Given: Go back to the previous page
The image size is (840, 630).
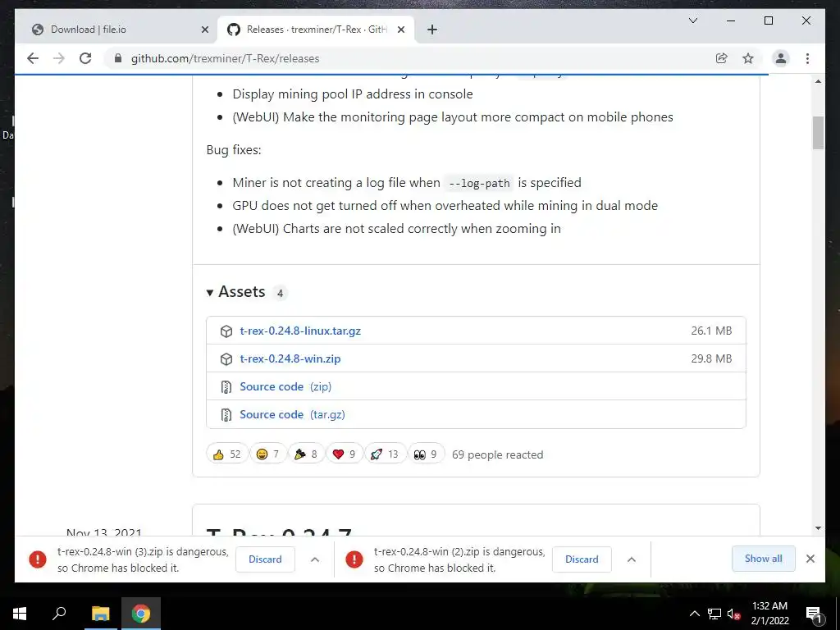Looking at the screenshot, I should [x=33, y=58].
